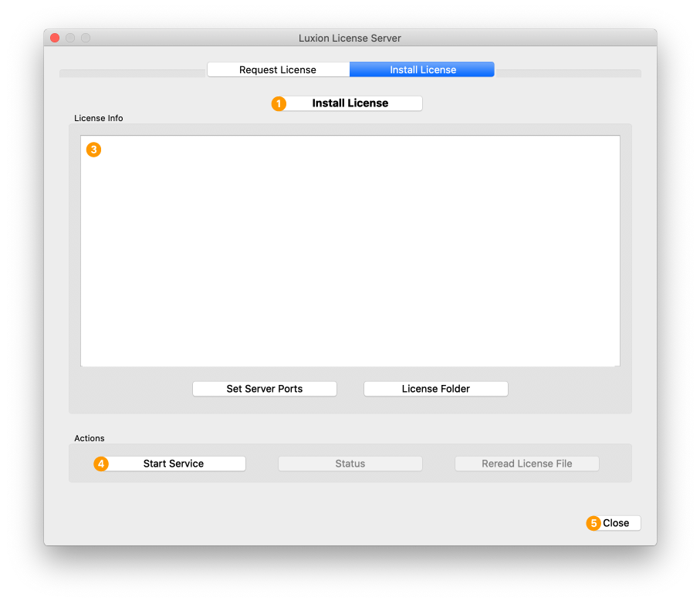Click the grayed-out zoom window button
The height and width of the screenshot is (604, 700).
pos(86,38)
